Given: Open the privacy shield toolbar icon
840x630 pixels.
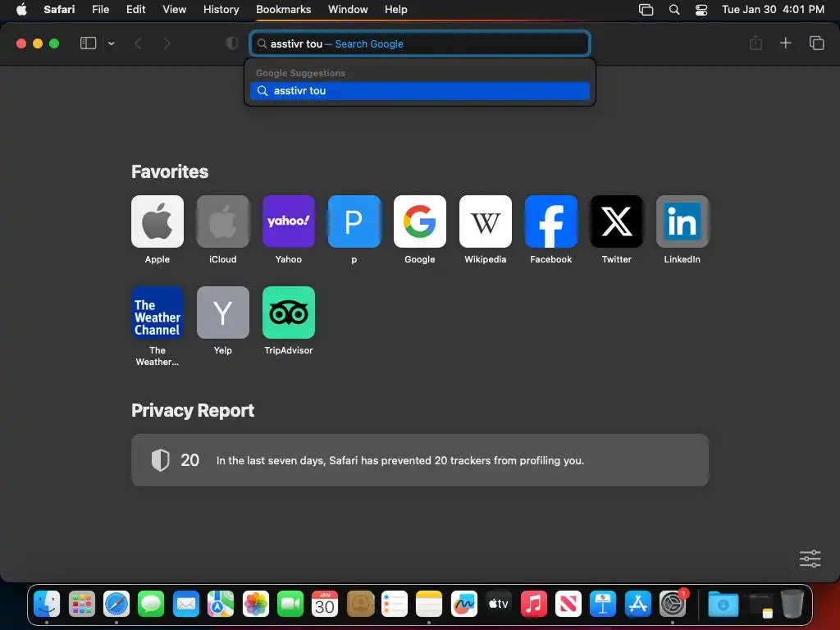Looking at the screenshot, I should 231,43.
